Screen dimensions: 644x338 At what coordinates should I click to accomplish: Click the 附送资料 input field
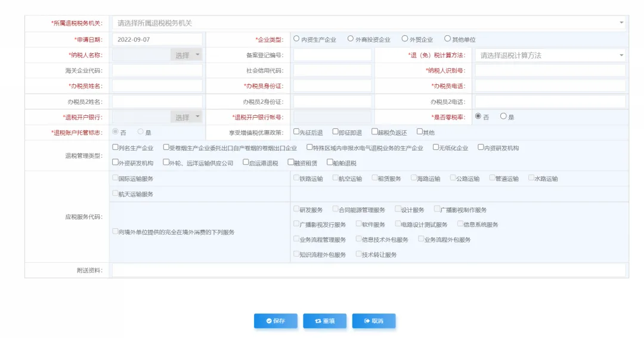[369, 270]
